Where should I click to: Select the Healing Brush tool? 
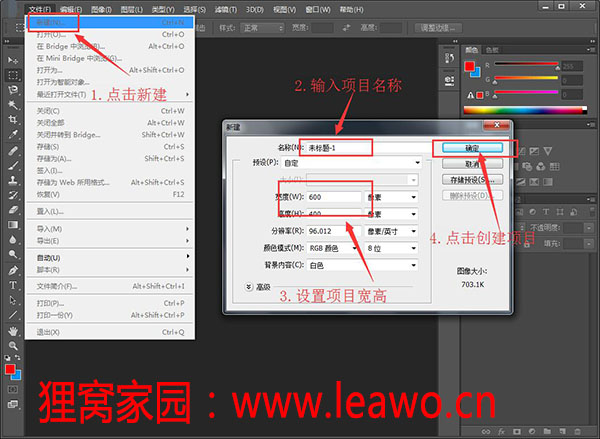pyautogui.click(x=13, y=150)
